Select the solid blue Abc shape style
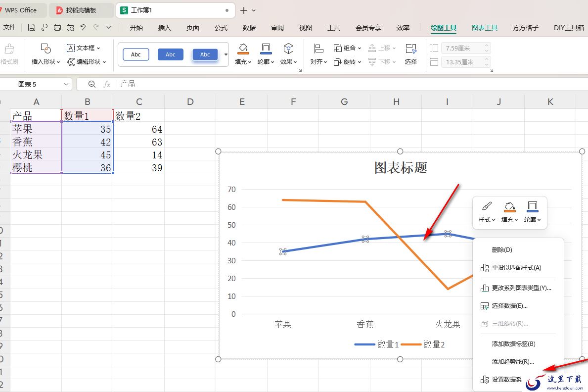This screenshot has width=588, height=392. 170,54
